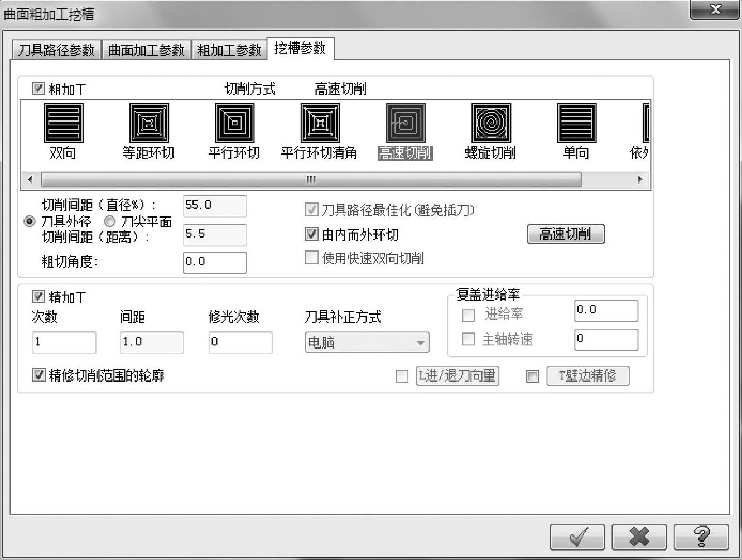Choose the 螺旋切削 spiral cutting icon
This screenshot has width=742, height=560.
491,123
